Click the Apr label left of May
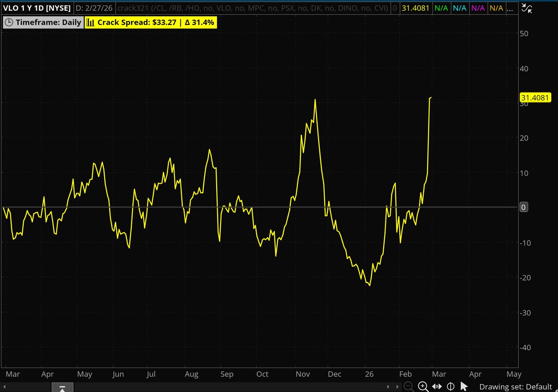 click(47, 374)
